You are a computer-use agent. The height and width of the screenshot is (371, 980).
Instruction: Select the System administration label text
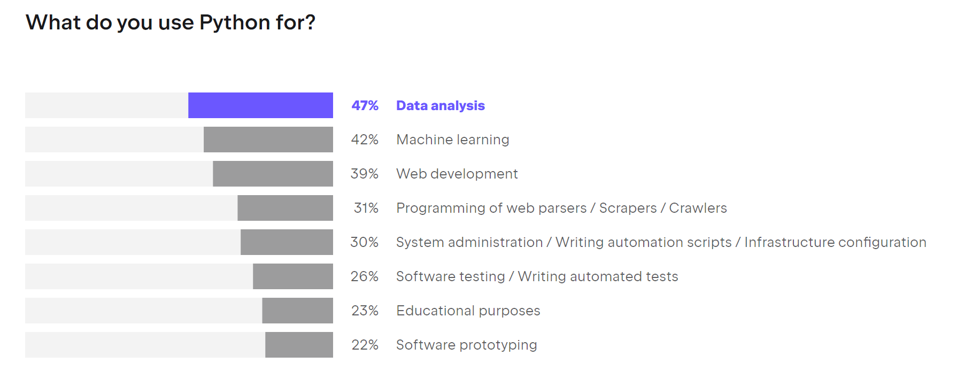click(661, 243)
